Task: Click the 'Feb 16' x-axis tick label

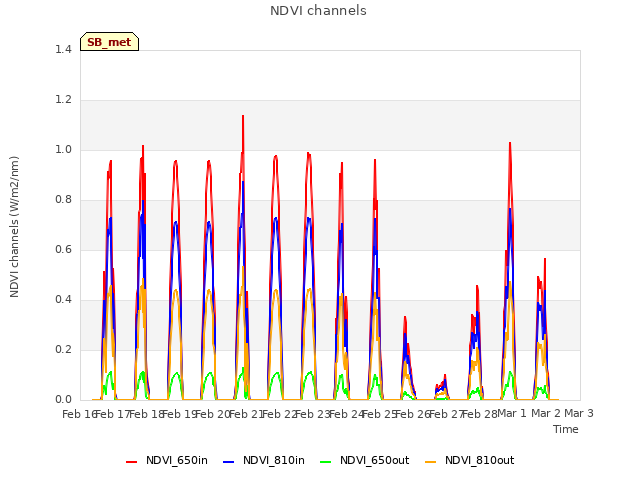Action: click(79, 414)
